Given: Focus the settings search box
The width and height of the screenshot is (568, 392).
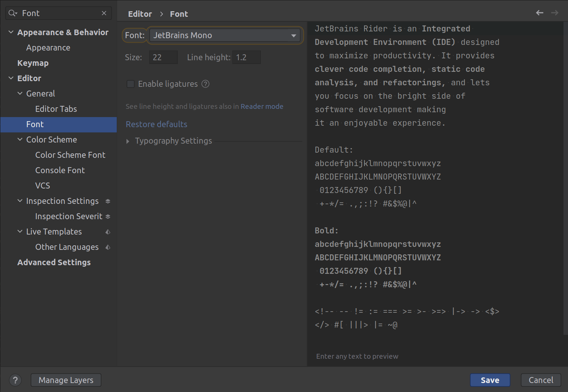Looking at the screenshot, I should (x=58, y=13).
